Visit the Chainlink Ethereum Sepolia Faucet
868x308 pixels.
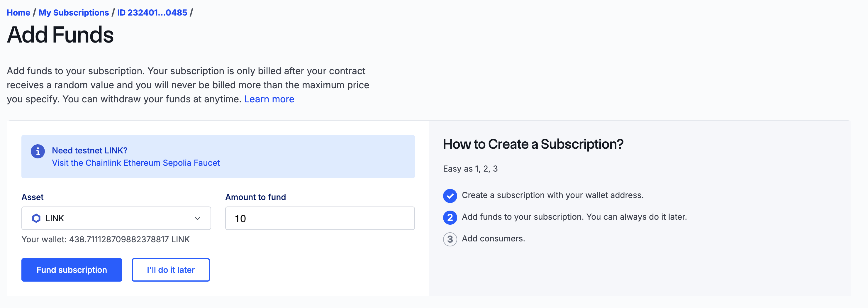click(135, 163)
